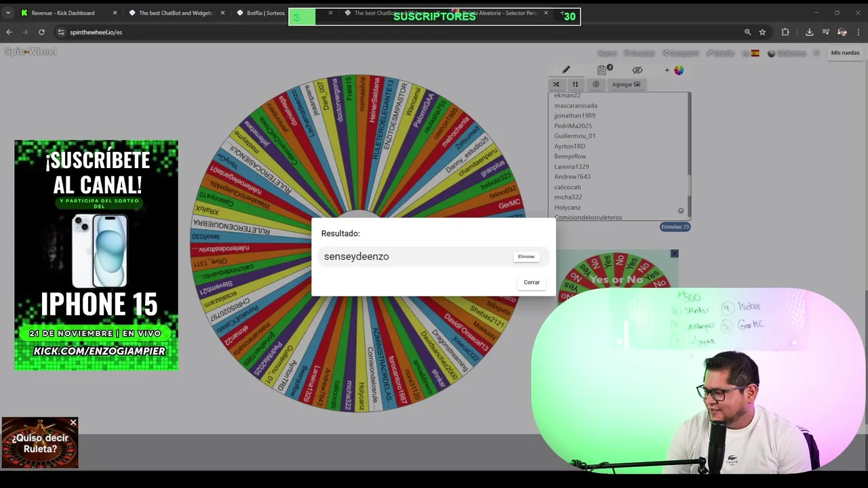Select entry calicocati in the list
Screen dimensions: 868x488
tap(568, 187)
